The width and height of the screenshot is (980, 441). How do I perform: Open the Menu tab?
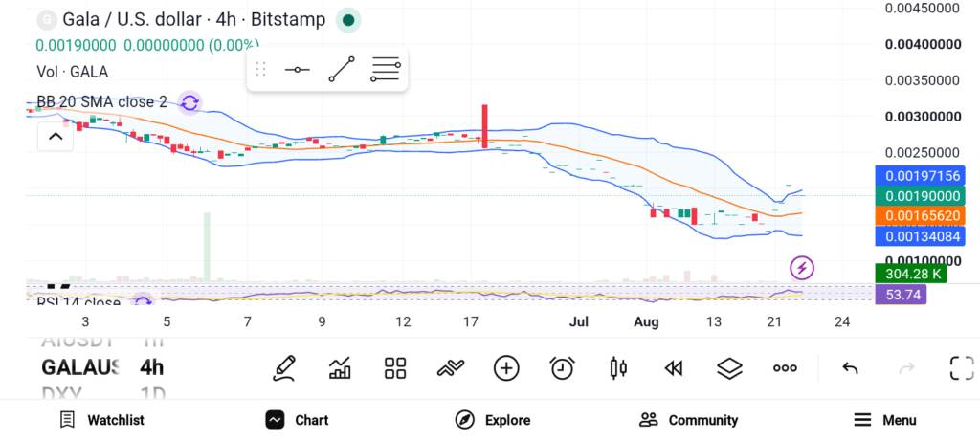pyautogui.click(x=884, y=420)
